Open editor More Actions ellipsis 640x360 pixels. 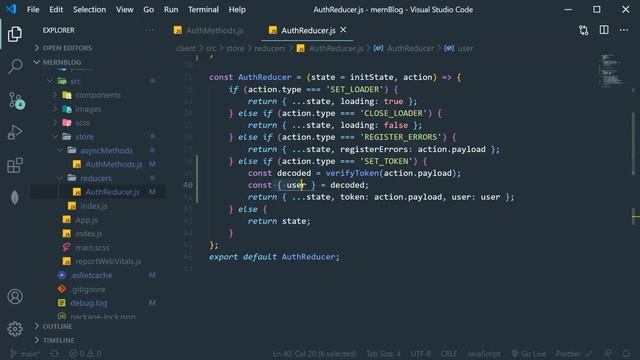point(624,30)
